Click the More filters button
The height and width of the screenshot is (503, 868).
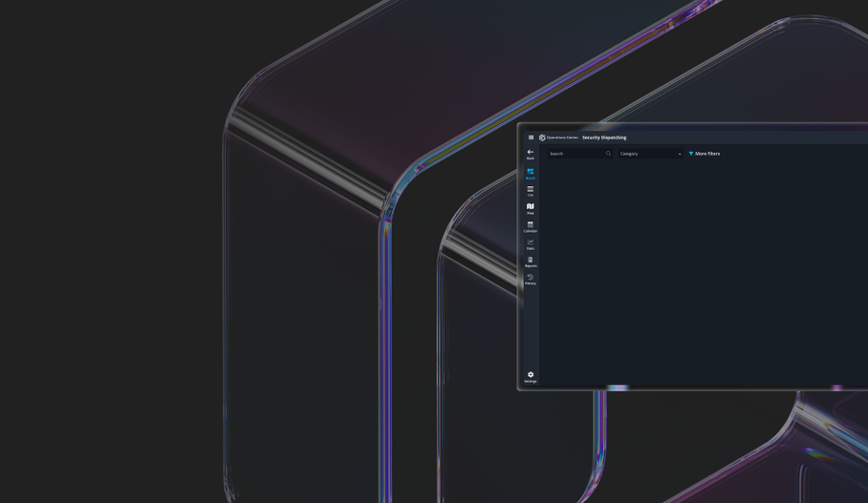[707, 154]
